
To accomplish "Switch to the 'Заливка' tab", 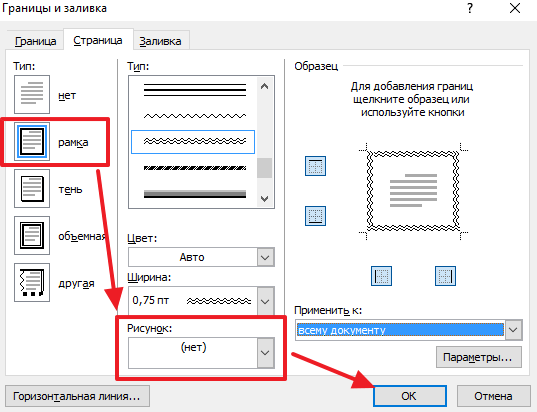I will (160, 41).
